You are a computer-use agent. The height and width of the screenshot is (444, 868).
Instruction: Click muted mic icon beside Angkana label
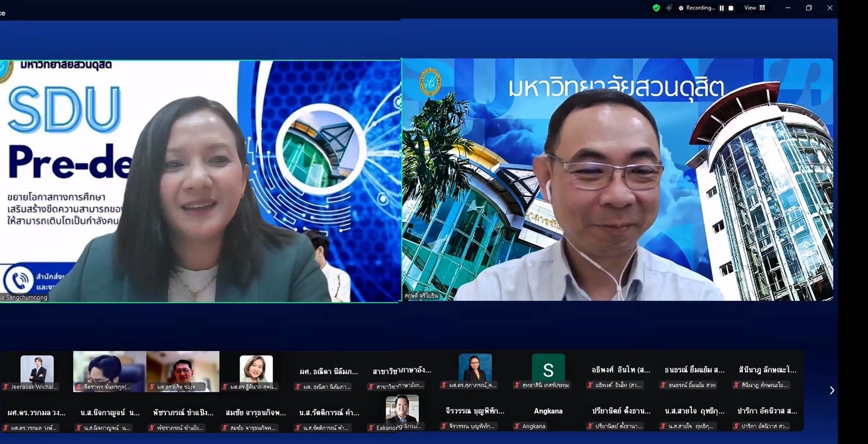(517, 426)
